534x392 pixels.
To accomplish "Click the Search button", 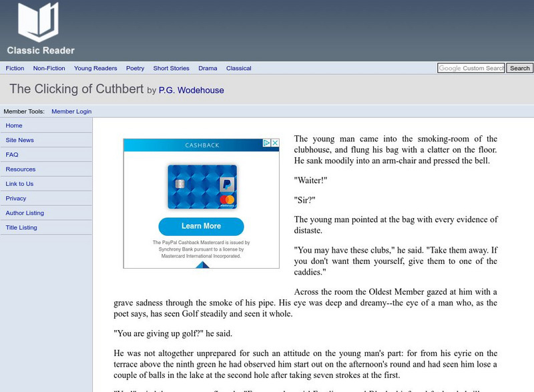I will (x=520, y=68).
